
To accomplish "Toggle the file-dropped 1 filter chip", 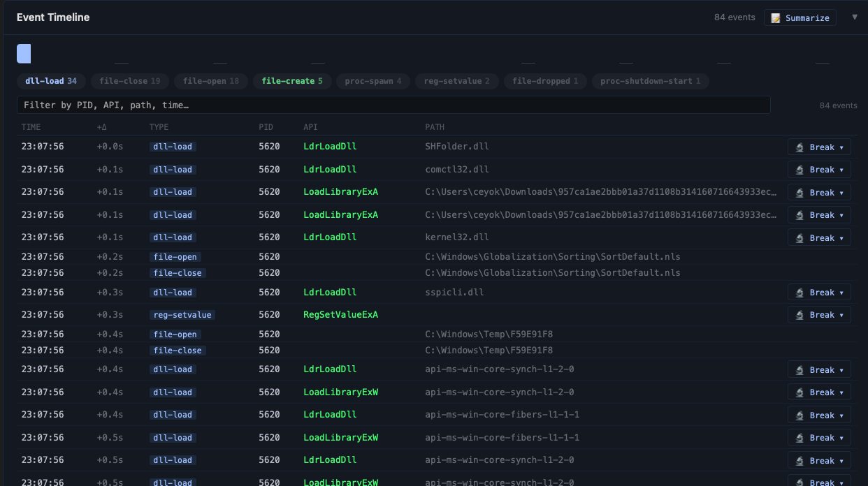I will pos(545,81).
